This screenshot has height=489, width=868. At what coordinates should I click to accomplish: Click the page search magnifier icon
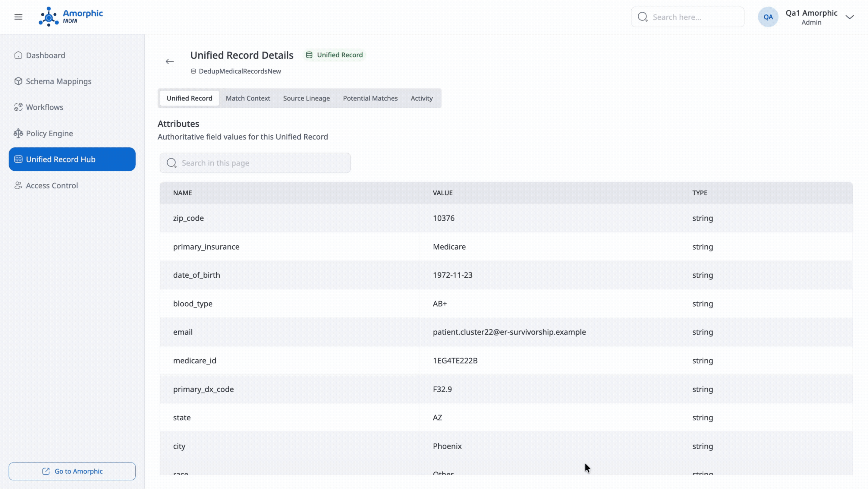pos(171,163)
